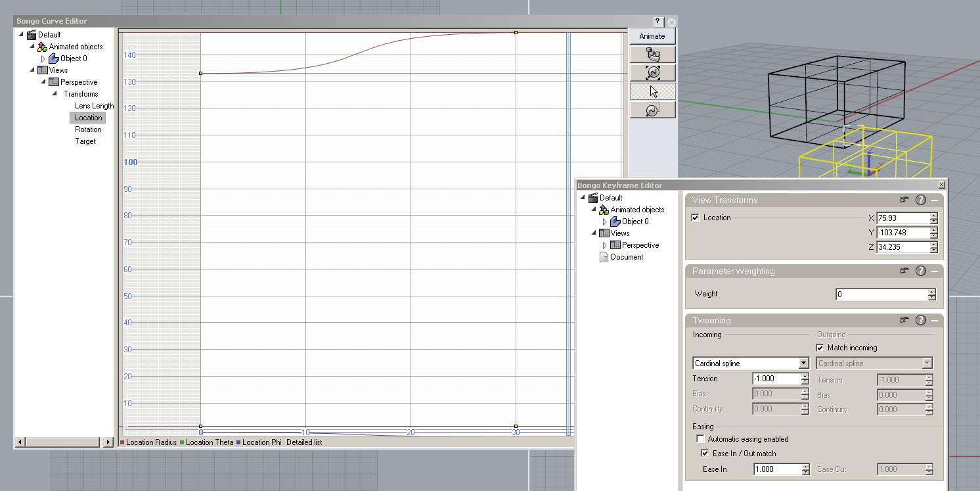
Task: Collapse the View Transforms section
Action: [935, 200]
